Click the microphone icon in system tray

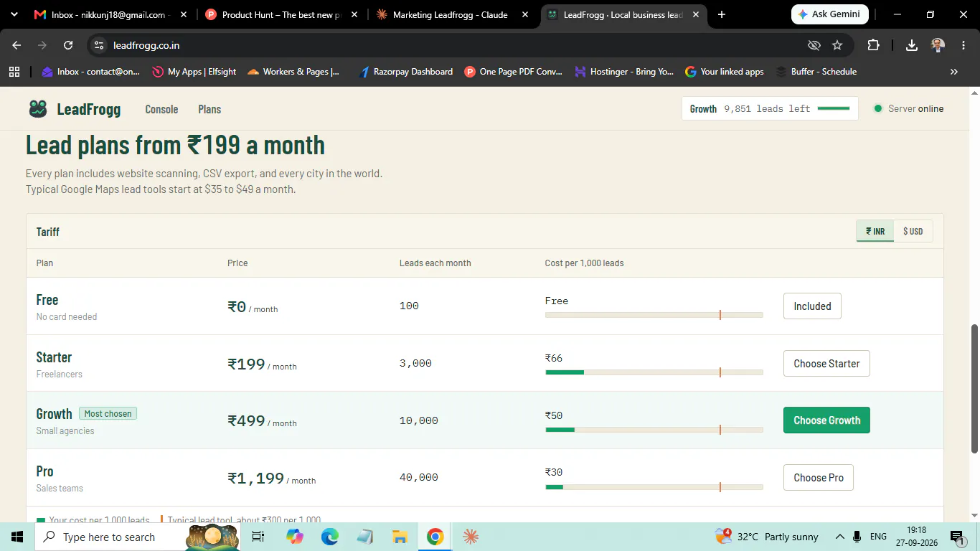tap(857, 537)
